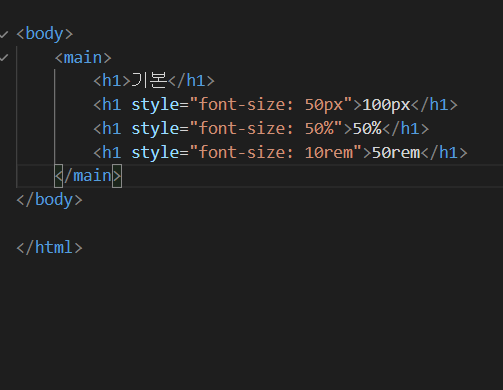Click the closing html tag
This screenshot has width=503, height=390.
coord(49,247)
